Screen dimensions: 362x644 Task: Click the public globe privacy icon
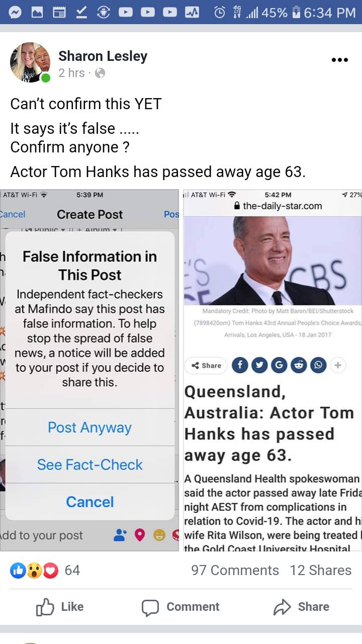pos(100,73)
